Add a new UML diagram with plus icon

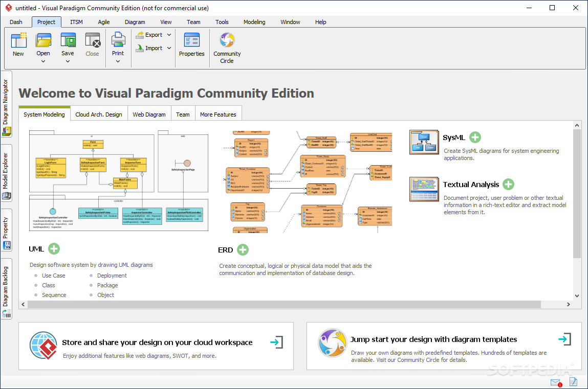point(54,248)
